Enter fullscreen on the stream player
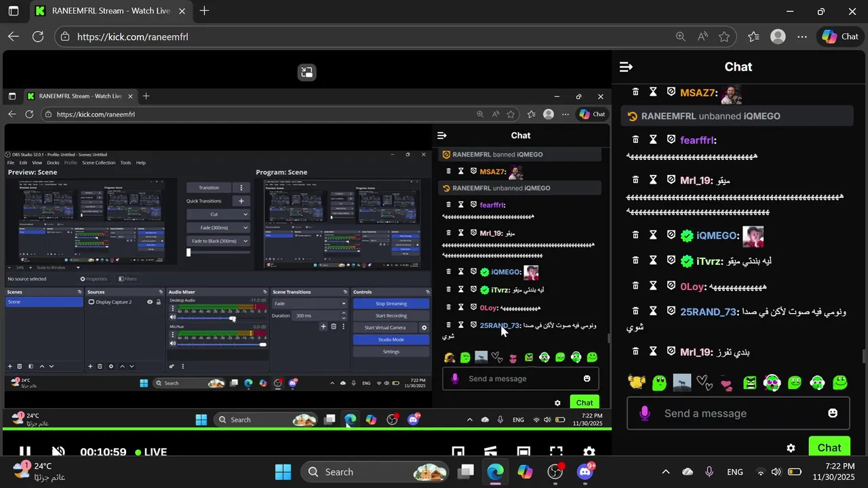Screen dimensions: 868x488 [x=556, y=451]
